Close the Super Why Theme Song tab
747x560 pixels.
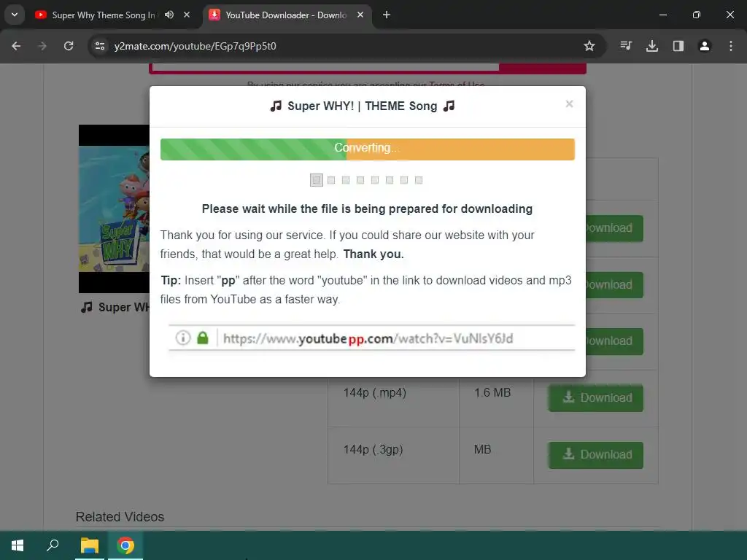pyautogui.click(x=187, y=15)
